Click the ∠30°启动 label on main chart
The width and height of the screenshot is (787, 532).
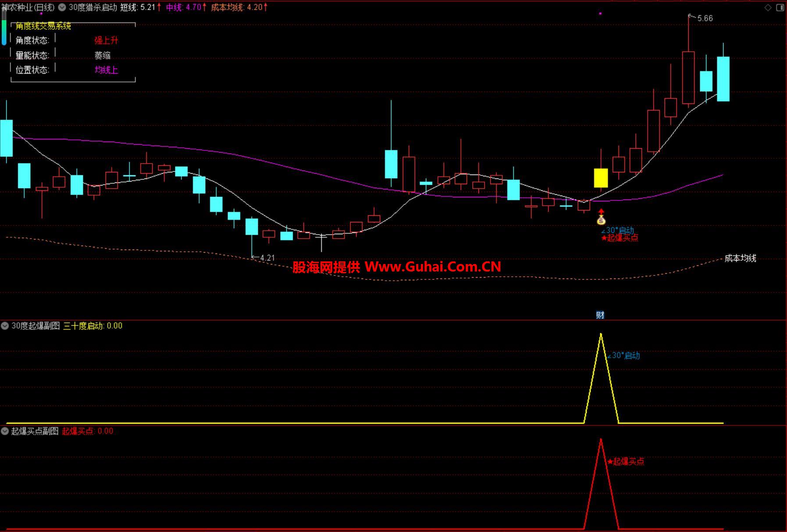[x=618, y=230]
